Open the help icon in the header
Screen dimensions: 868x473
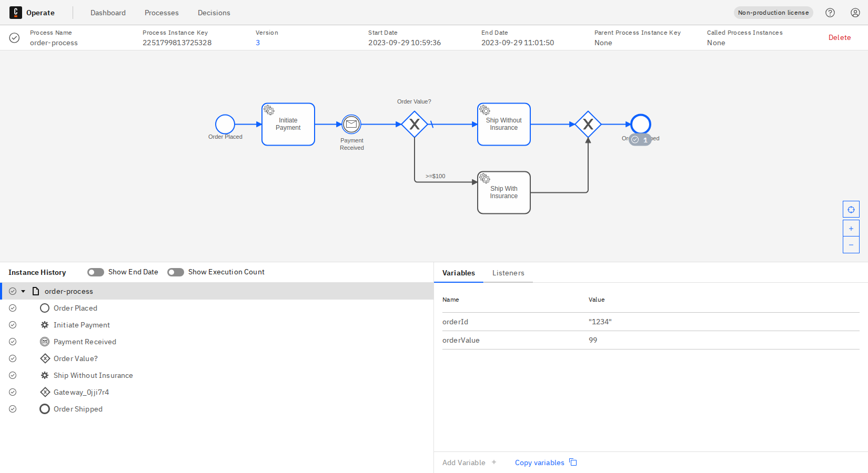(830, 12)
